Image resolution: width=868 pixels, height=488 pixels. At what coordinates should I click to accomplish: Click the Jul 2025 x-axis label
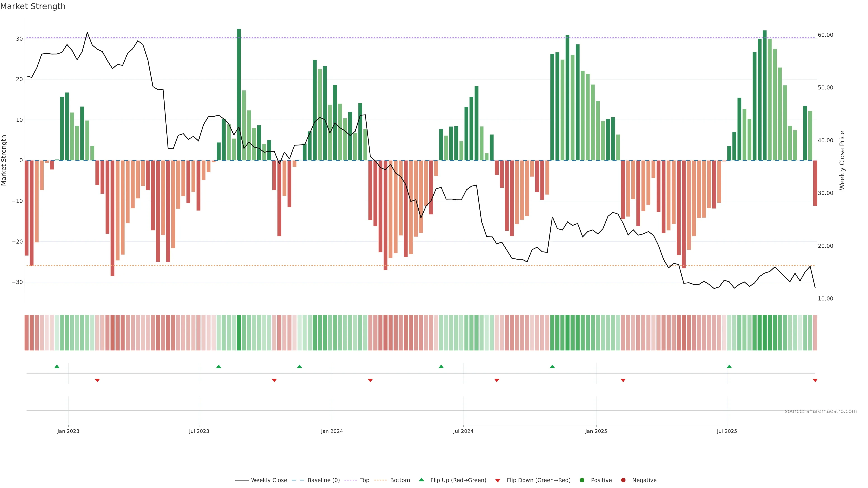point(727,431)
